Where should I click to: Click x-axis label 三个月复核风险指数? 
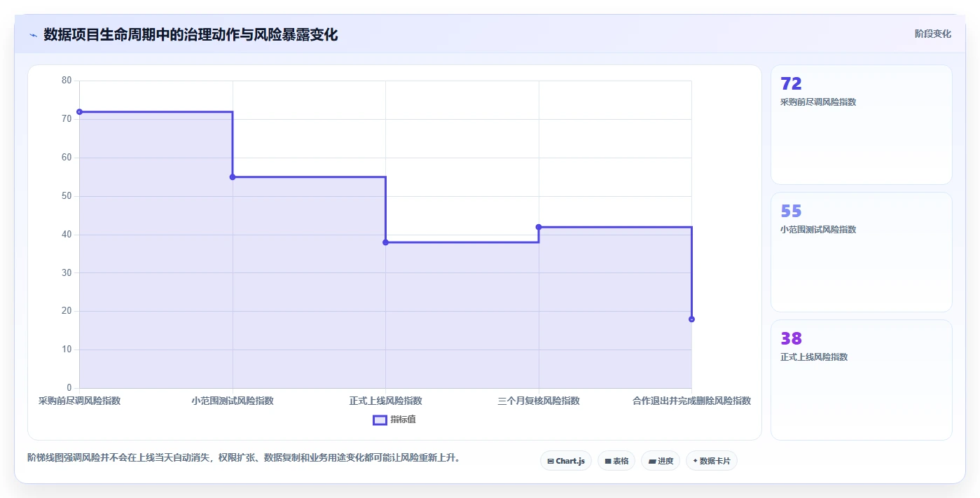pos(539,401)
